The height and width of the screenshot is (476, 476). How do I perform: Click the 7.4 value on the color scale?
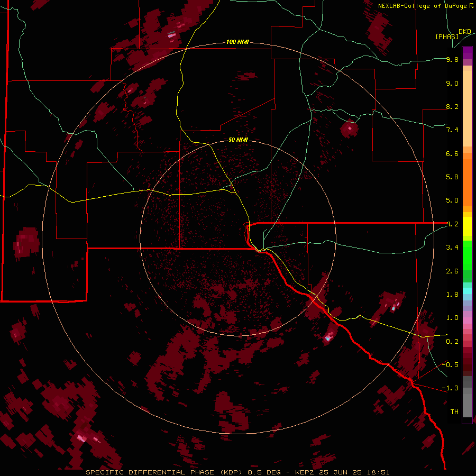[452, 130]
